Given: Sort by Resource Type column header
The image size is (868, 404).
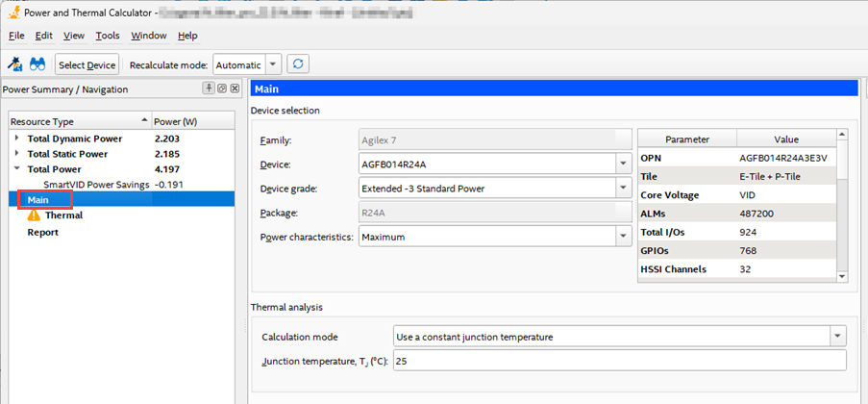Looking at the screenshot, I should (x=81, y=121).
